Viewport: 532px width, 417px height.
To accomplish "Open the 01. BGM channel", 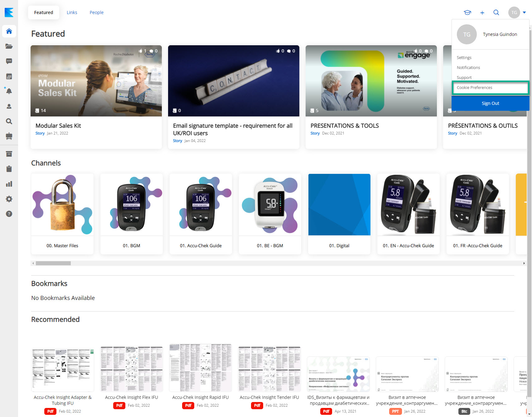I will pyautogui.click(x=132, y=214).
